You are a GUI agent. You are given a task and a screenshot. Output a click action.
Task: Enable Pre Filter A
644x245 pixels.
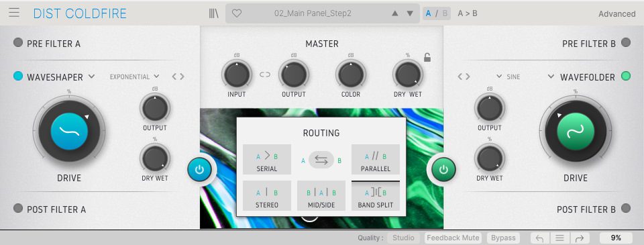click(18, 42)
